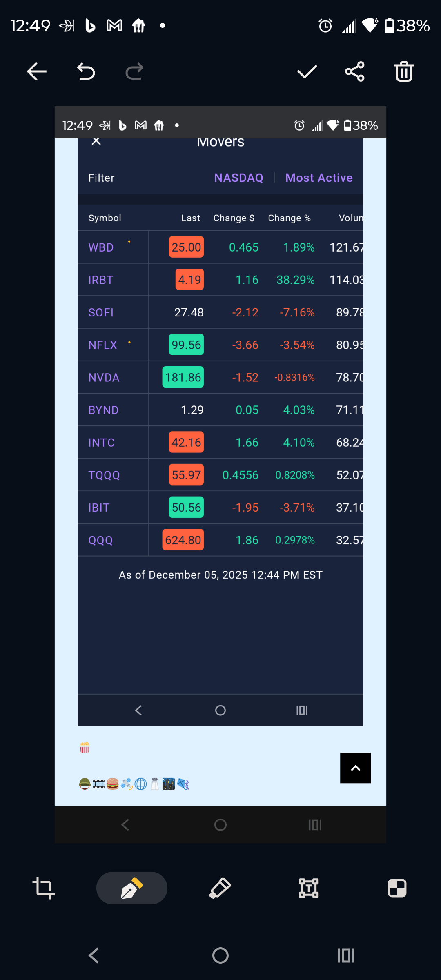This screenshot has height=980, width=441.
Task: Select the crop tool
Action: pos(44,888)
